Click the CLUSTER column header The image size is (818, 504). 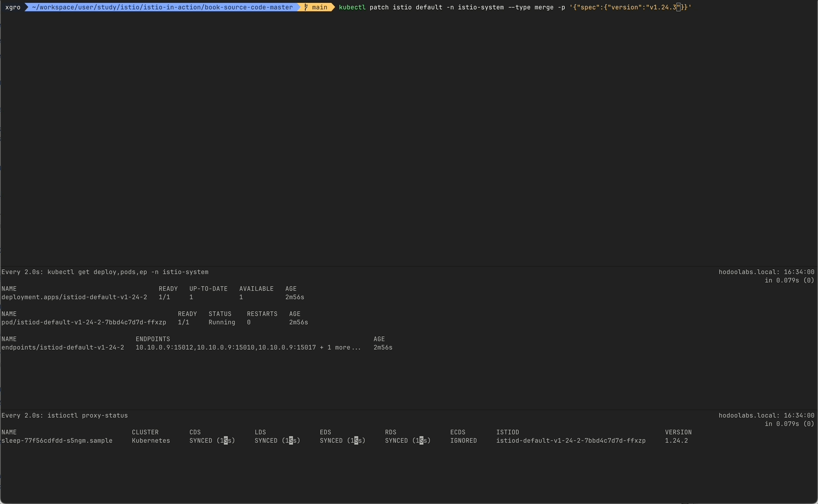(x=145, y=432)
